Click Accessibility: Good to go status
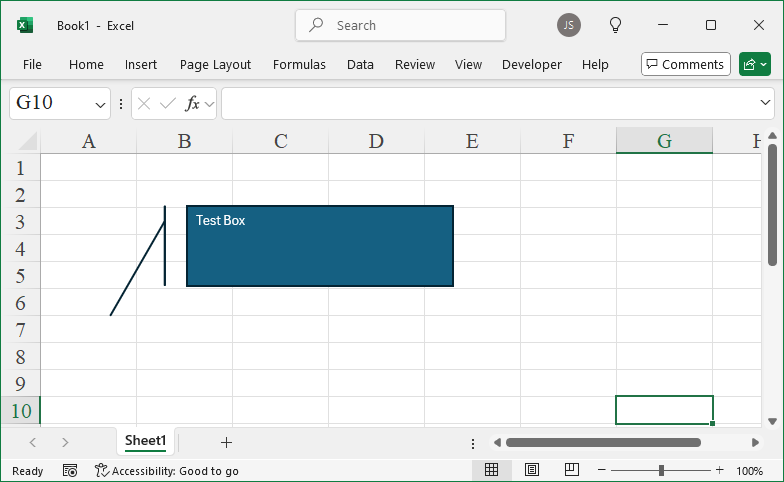The width and height of the screenshot is (784, 482). (x=167, y=470)
